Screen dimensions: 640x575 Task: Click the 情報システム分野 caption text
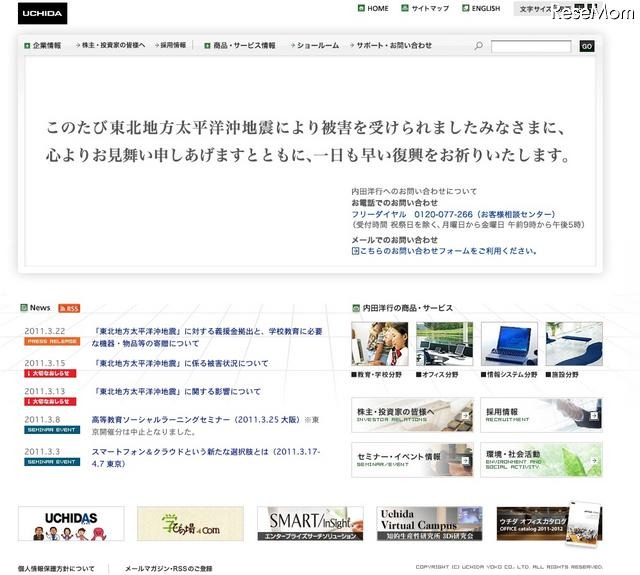click(x=509, y=375)
